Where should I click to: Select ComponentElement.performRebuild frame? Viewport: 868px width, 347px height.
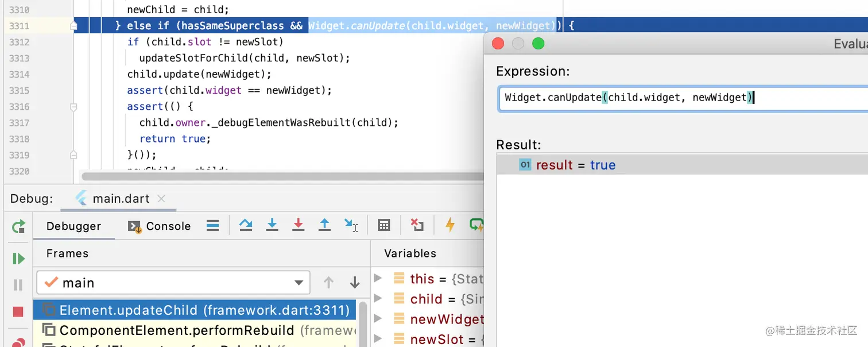click(195, 330)
